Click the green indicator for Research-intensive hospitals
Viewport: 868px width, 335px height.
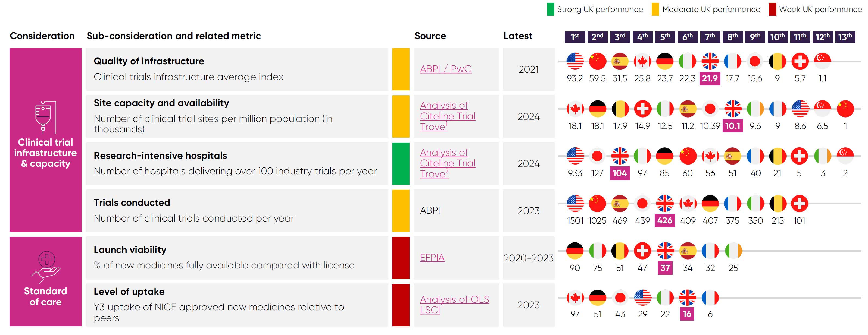pos(401,164)
